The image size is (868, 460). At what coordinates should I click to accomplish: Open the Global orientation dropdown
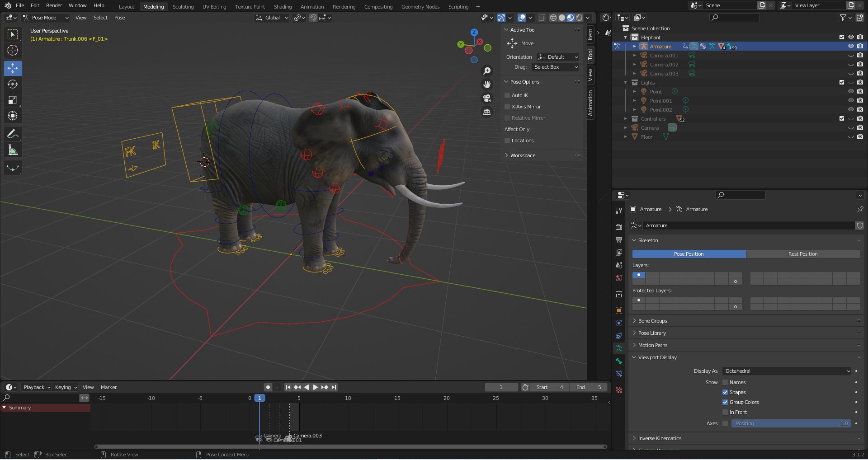[272, 18]
